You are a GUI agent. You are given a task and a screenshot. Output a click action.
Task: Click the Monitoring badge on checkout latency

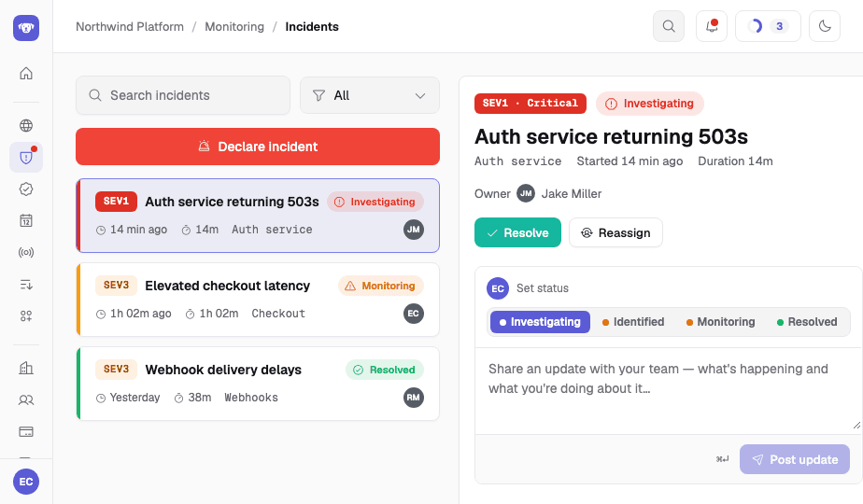[x=380, y=286]
